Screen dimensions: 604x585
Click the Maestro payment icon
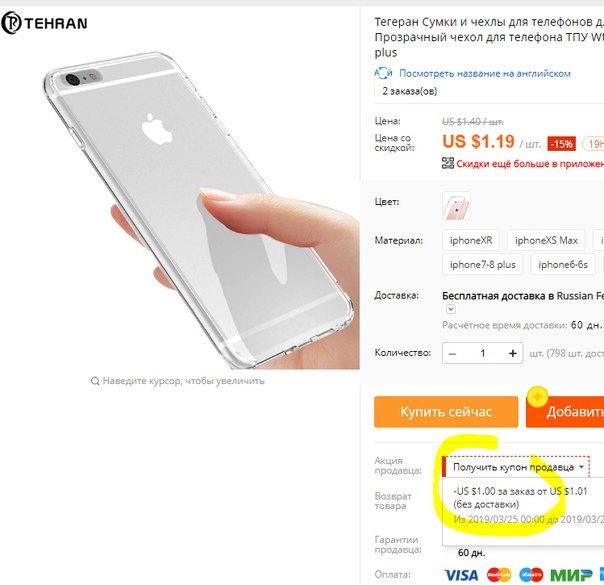coord(531,575)
